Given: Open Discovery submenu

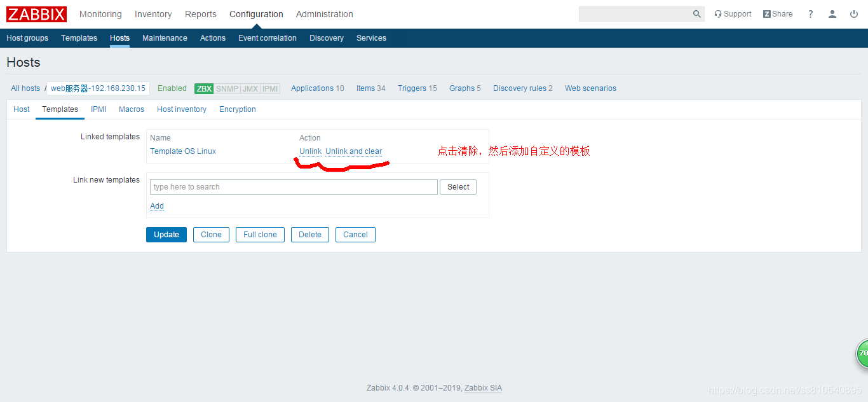Looking at the screenshot, I should tap(327, 38).
